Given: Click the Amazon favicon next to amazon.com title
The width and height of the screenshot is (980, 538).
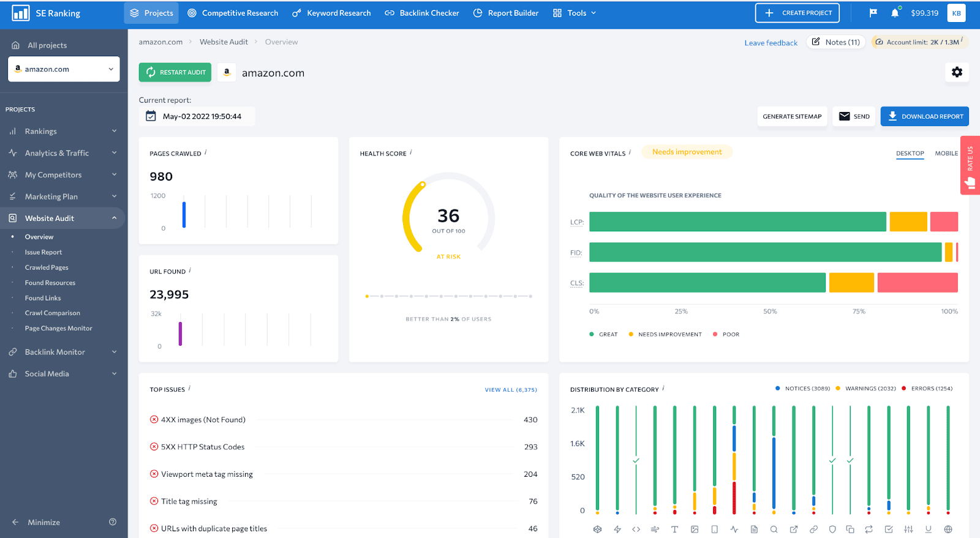Looking at the screenshot, I should click(227, 72).
